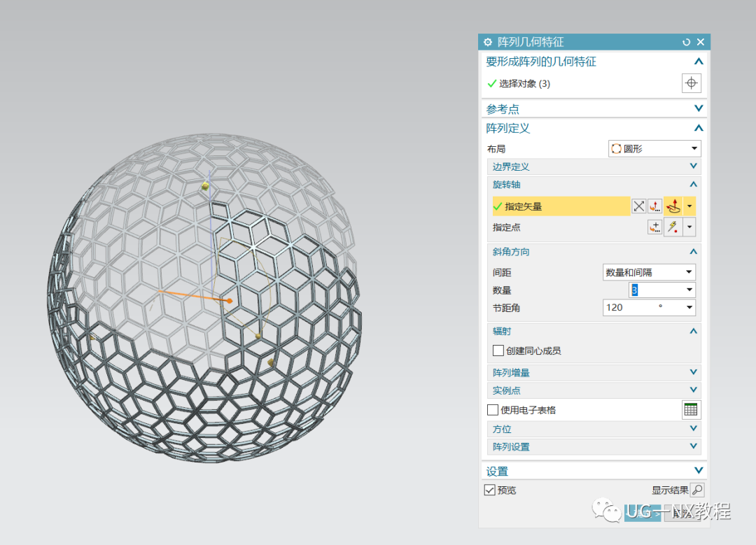Close the 阵列几何特征 dialog

pos(701,43)
